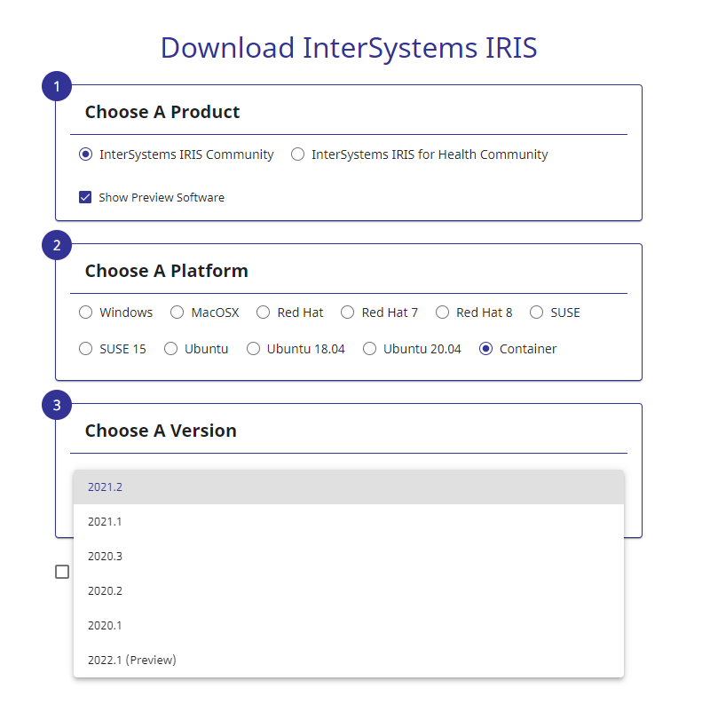
Task: Pick MacOSX as the platform
Action: [177, 313]
